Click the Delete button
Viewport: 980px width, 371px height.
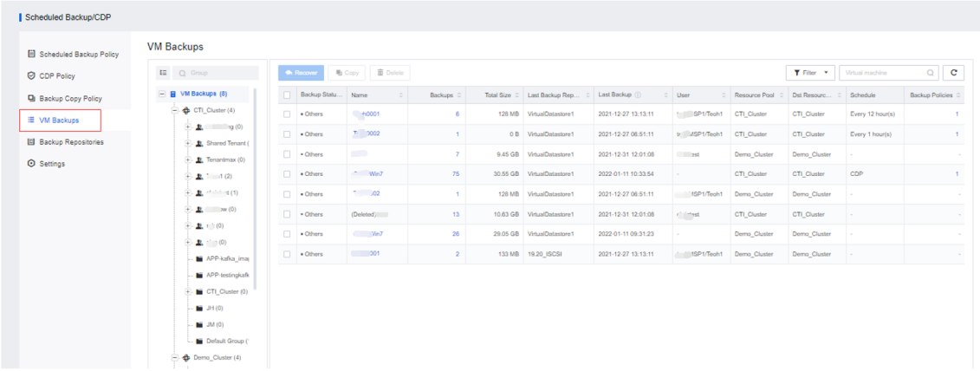coord(390,73)
